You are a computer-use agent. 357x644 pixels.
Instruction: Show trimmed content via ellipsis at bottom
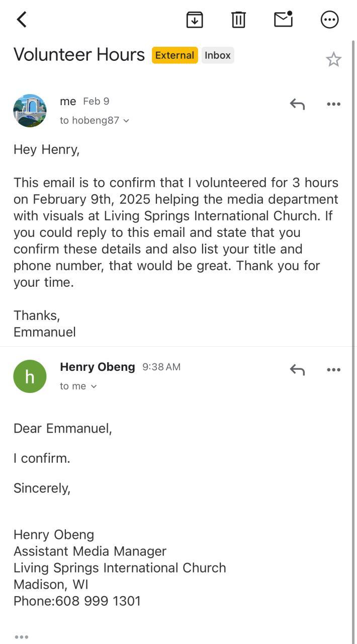tap(21, 637)
